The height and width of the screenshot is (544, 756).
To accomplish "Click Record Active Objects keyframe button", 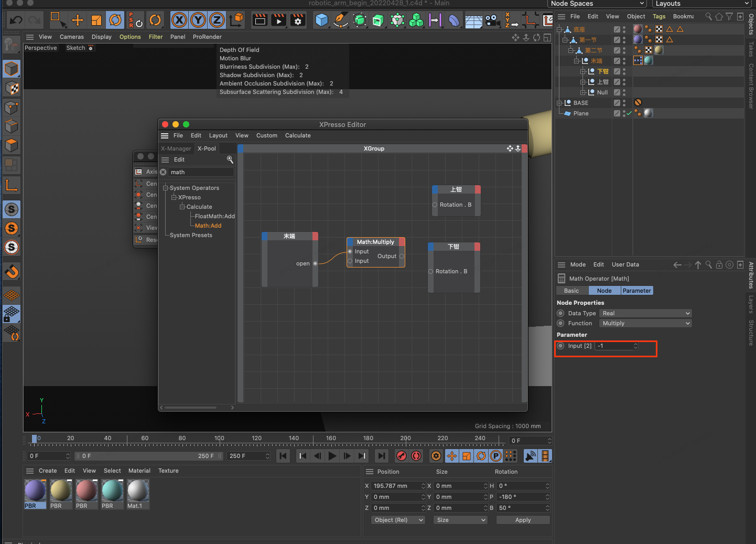I will [402, 456].
